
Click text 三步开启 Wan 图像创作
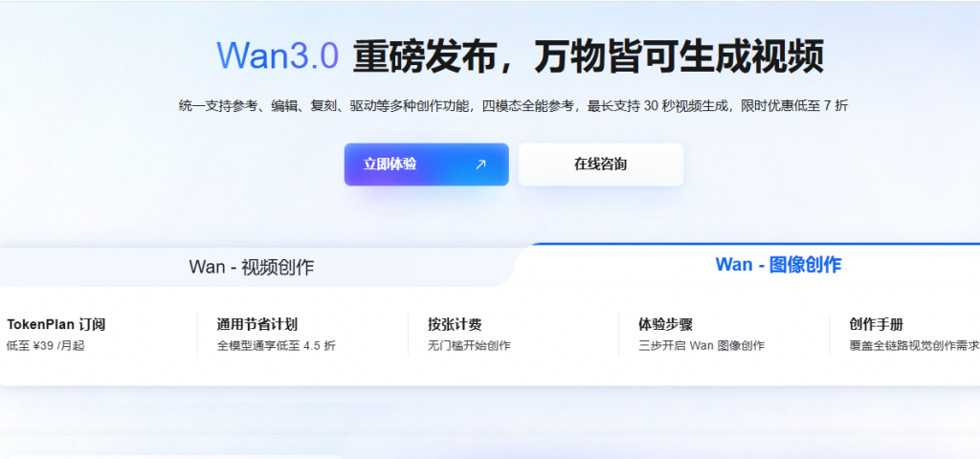(702, 346)
